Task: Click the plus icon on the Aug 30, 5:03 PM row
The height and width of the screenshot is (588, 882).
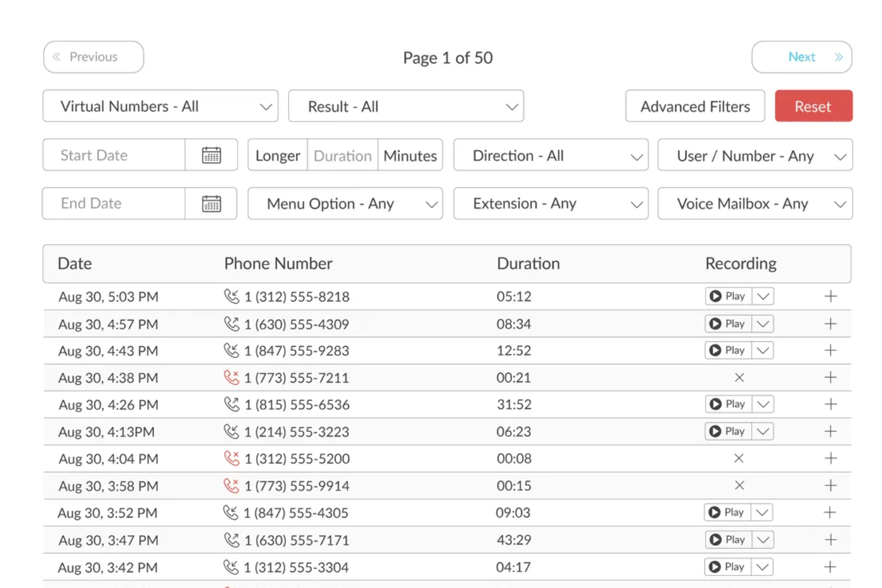Action: click(830, 296)
